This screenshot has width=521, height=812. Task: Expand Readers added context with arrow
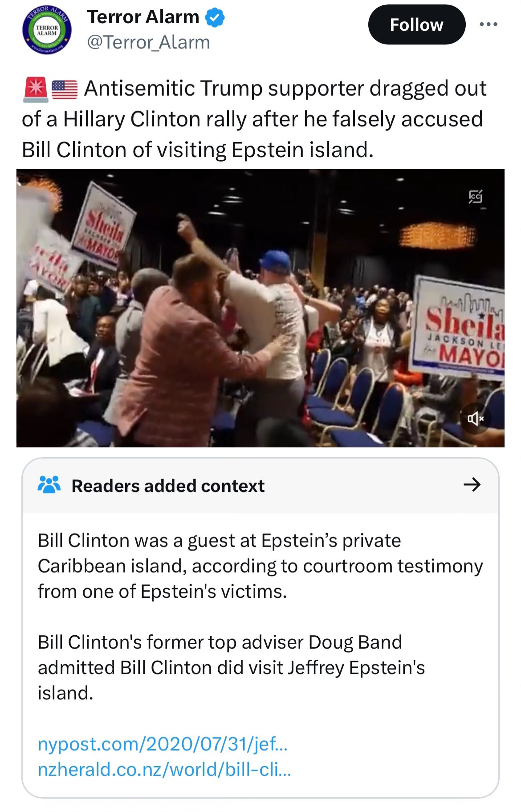[472, 485]
